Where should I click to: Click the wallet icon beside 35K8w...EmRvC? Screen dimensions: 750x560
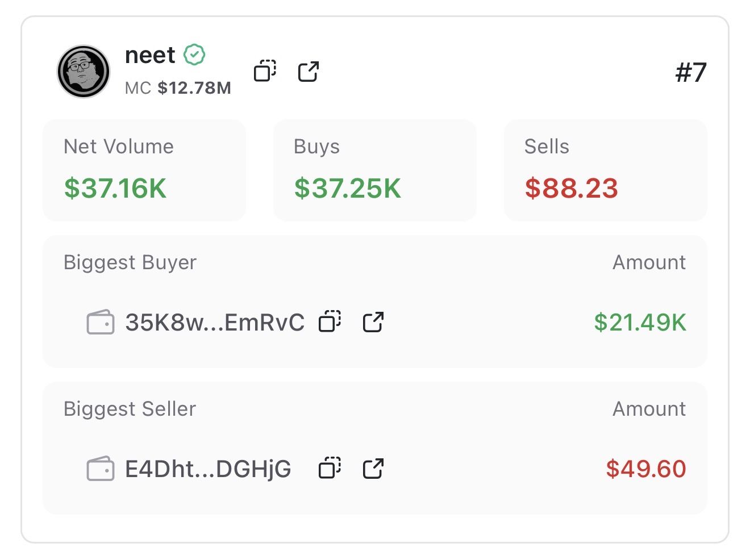[100, 322]
